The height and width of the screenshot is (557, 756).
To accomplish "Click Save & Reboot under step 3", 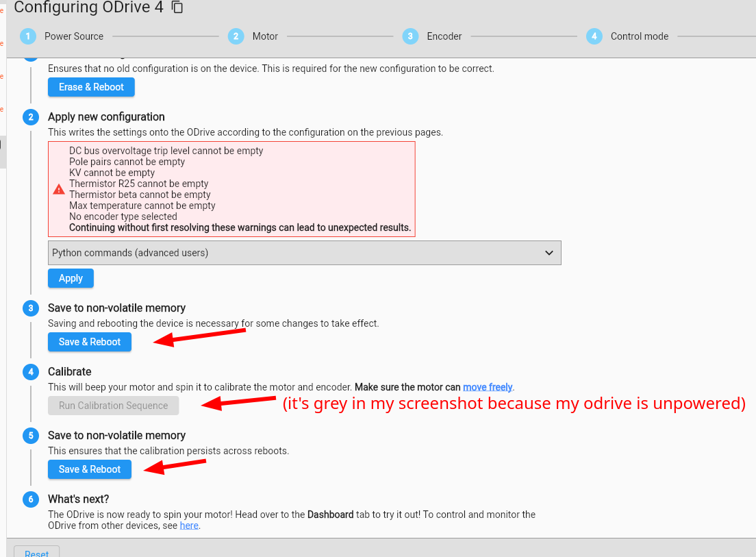I will click(x=90, y=342).
